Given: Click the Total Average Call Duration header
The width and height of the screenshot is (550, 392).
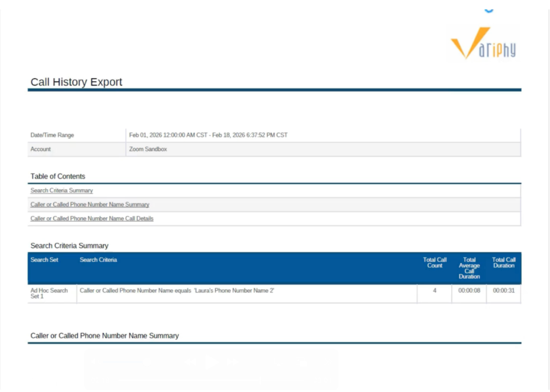Looking at the screenshot, I should click(x=469, y=268).
